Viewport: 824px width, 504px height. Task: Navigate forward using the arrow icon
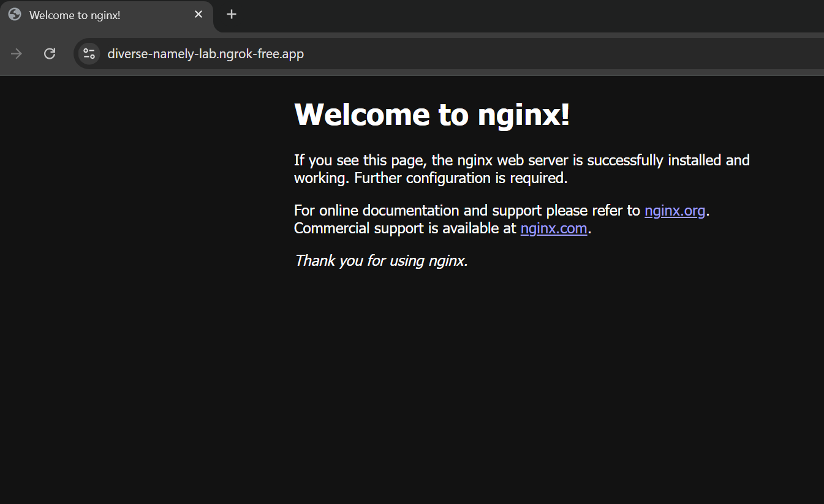[x=16, y=53]
